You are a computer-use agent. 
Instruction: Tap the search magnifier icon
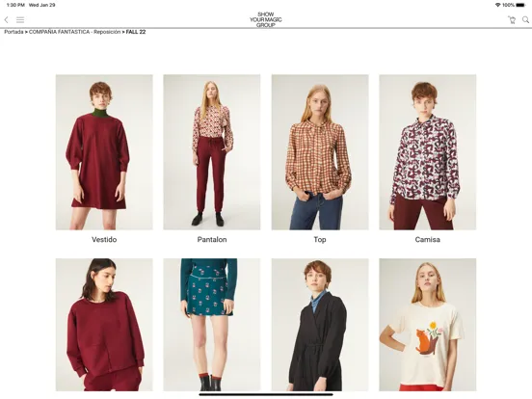[x=525, y=19]
